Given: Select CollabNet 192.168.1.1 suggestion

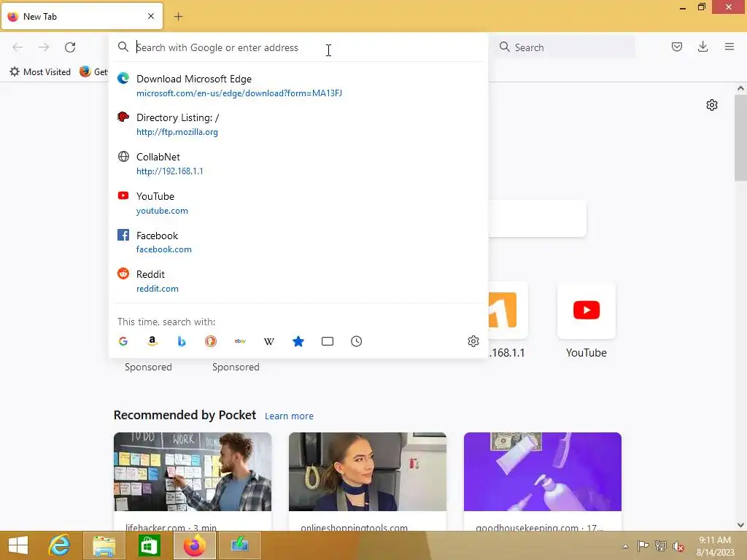Looking at the screenshot, I should tap(298, 163).
